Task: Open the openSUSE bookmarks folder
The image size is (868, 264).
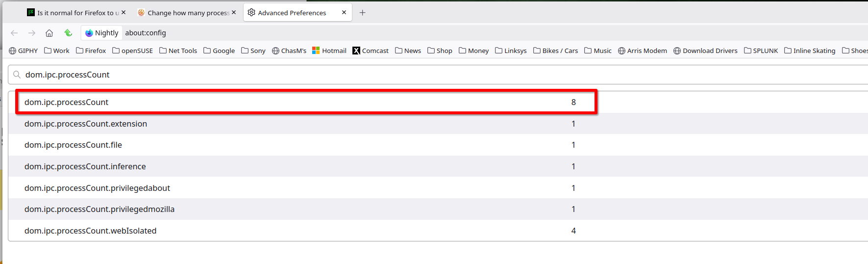Action: (132, 51)
